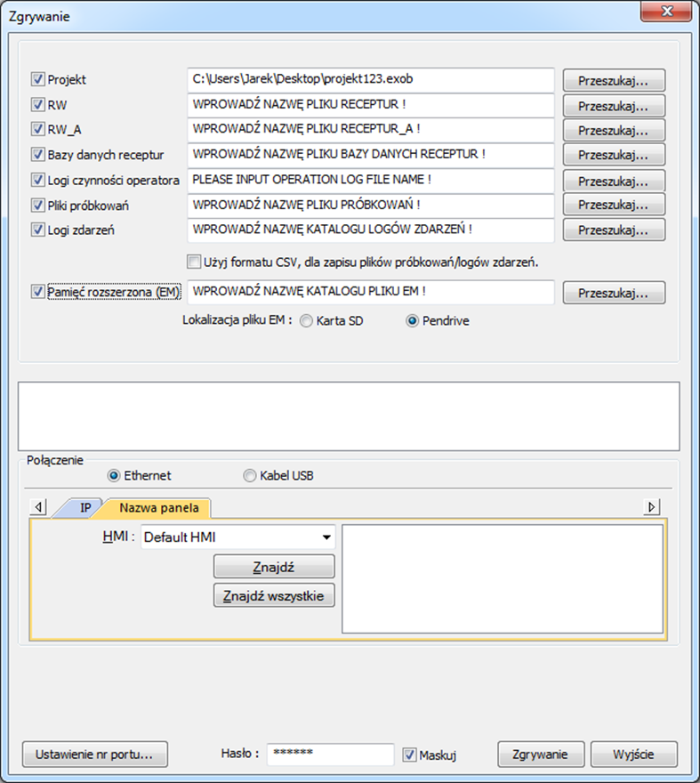Click the Projekt file path field
Image resolution: width=700 pixels, height=783 pixels.
[371, 80]
